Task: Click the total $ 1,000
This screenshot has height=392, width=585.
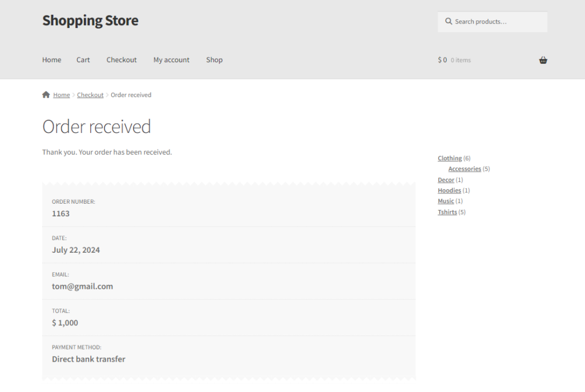Action: pos(65,323)
